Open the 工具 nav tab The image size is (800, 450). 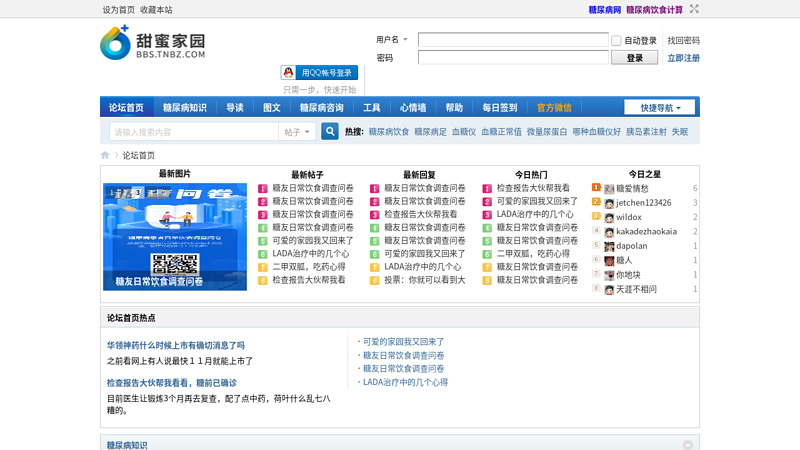371,108
